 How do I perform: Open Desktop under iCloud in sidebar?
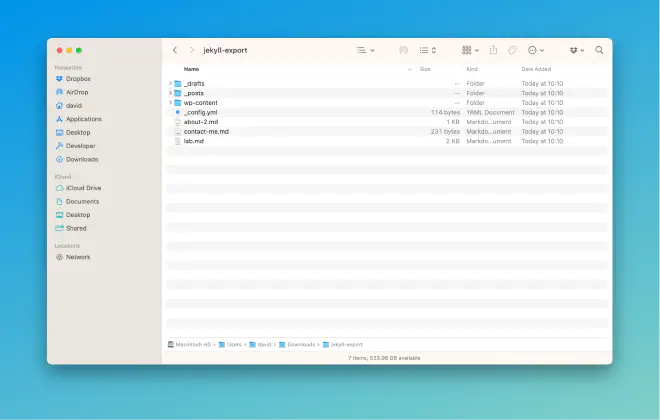(73, 215)
